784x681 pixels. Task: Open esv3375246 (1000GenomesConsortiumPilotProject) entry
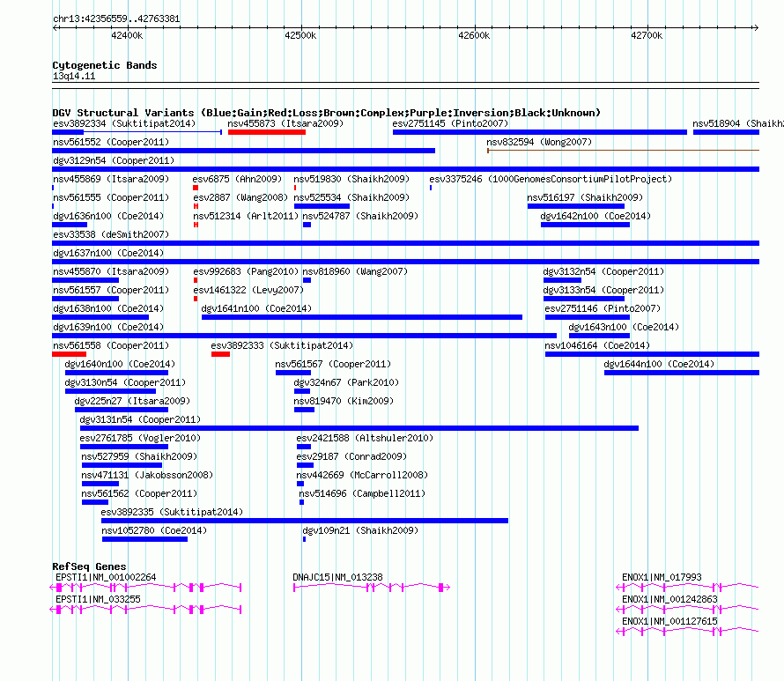tap(551, 179)
